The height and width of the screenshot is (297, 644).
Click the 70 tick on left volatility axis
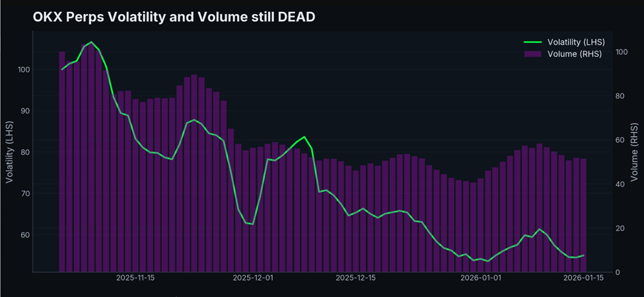pyautogui.click(x=26, y=194)
